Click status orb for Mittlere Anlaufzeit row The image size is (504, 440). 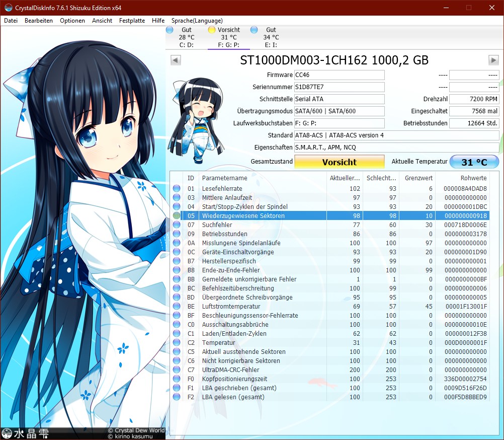177,197
